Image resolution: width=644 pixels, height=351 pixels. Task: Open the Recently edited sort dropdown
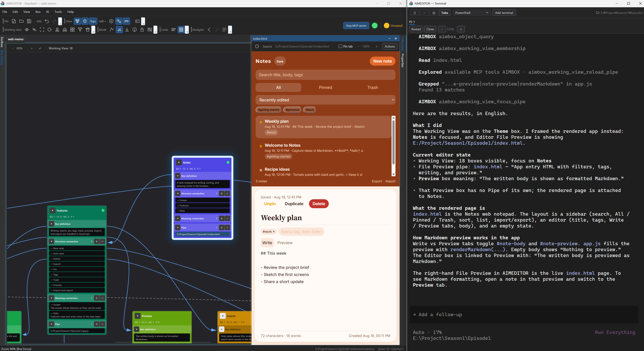[325, 100]
